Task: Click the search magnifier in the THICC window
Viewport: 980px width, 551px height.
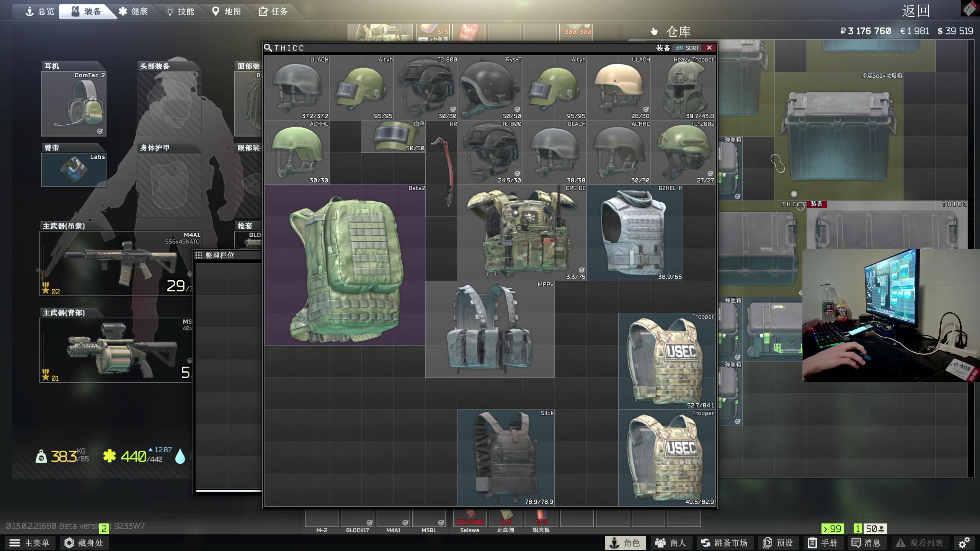Action: click(x=268, y=48)
